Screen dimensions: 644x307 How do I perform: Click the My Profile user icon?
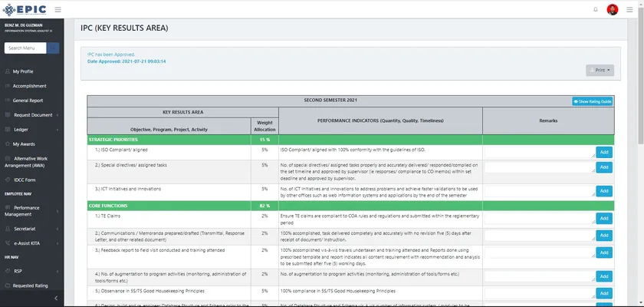[x=8, y=71]
